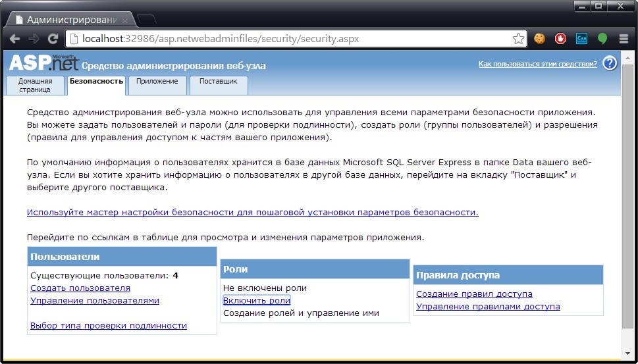Reload the current page
This screenshot has height=364, width=638.
click(x=53, y=39)
